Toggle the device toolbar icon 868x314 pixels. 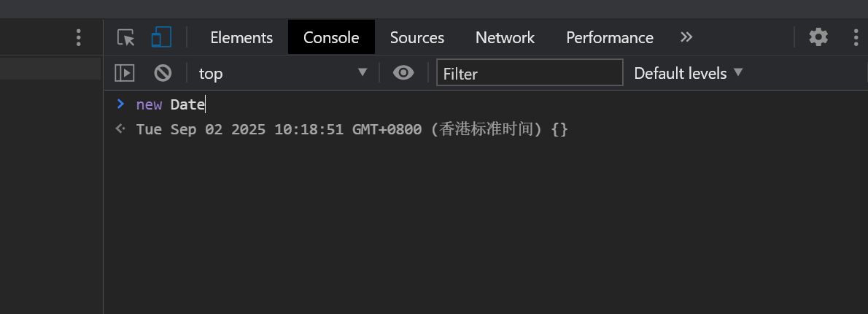pyautogui.click(x=161, y=38)
